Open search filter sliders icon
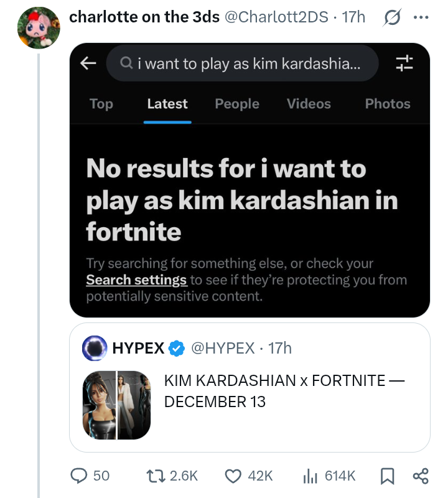The image size is (448, 498). (x=404, y=62)
